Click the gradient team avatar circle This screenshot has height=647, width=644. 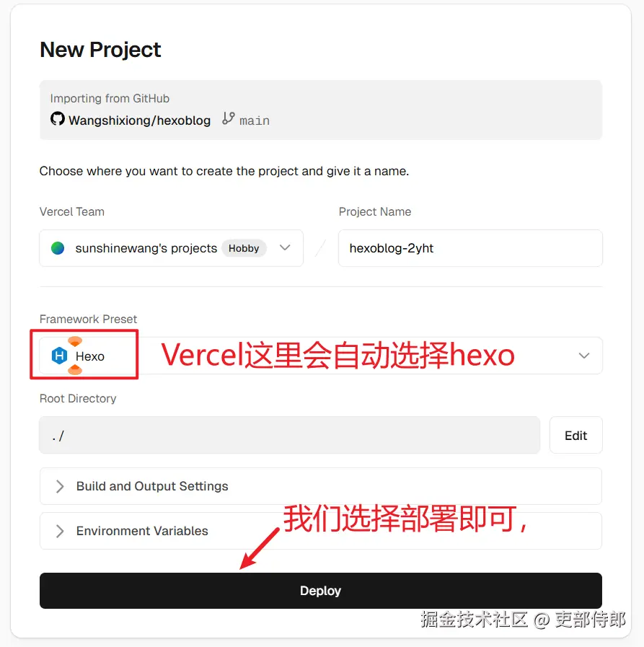coord(58,248)
